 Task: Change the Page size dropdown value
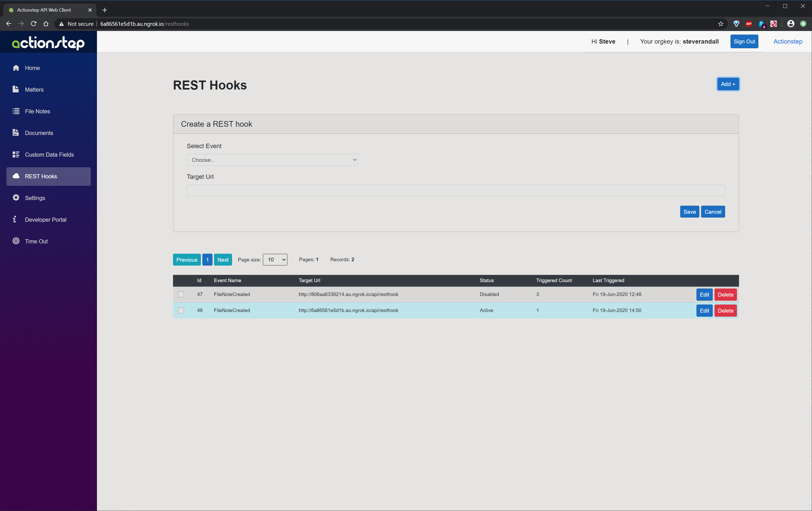coord(274,260)
